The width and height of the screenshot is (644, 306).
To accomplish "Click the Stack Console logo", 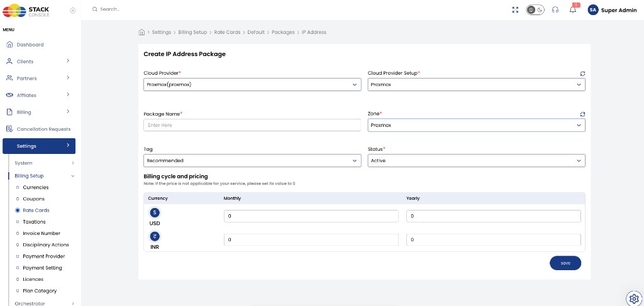I will click(x=26, y=10).
